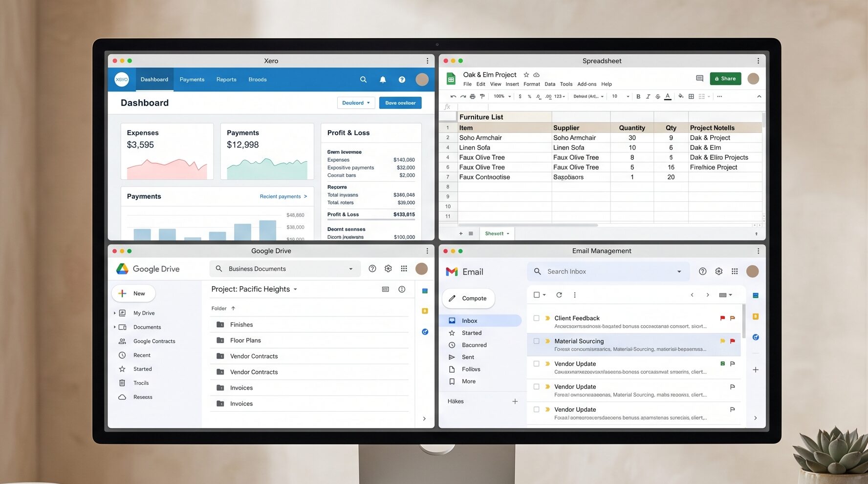Toggle bold formatting in the spreadsheet toolbar
868x484 pixels.
click(x=638, y=97)
